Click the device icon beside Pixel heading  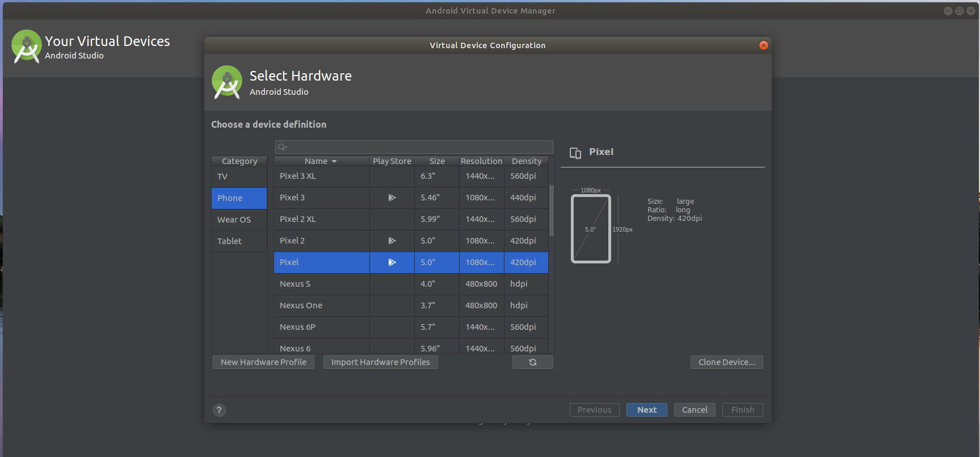point(575,153)
